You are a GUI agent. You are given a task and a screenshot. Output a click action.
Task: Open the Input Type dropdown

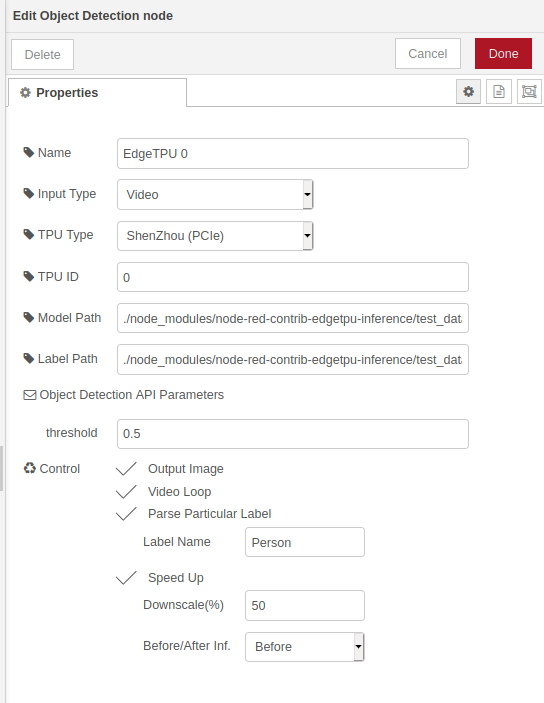pos(215,195)
